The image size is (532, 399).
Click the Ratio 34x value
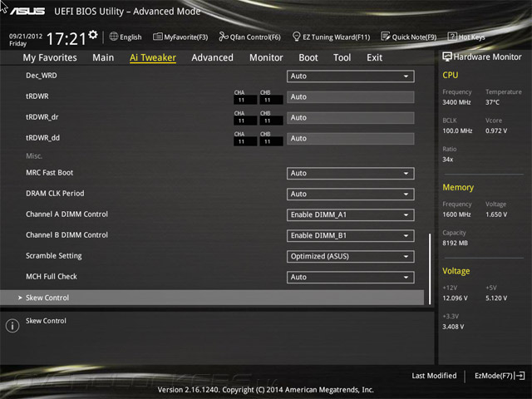pos(448,159)
